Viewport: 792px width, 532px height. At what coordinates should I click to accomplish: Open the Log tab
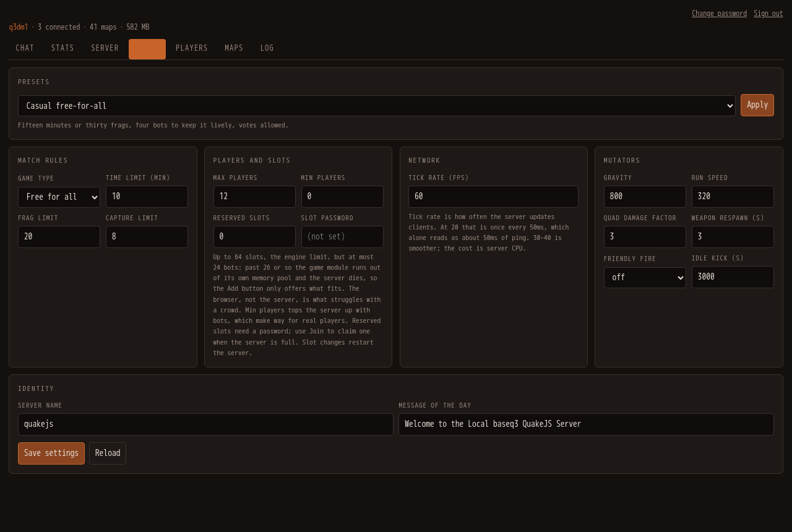[x=267, y=48]
